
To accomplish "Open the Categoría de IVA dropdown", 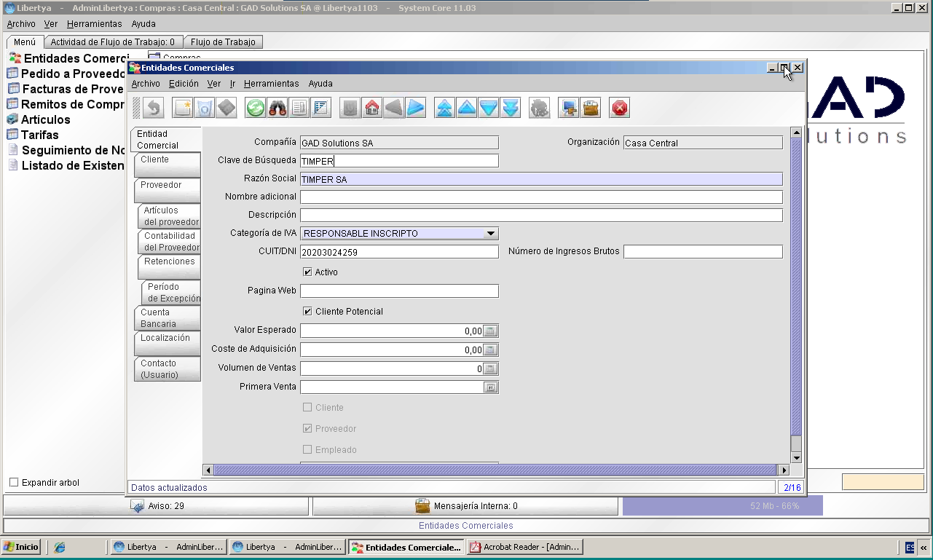I will (x=491, y=234).
